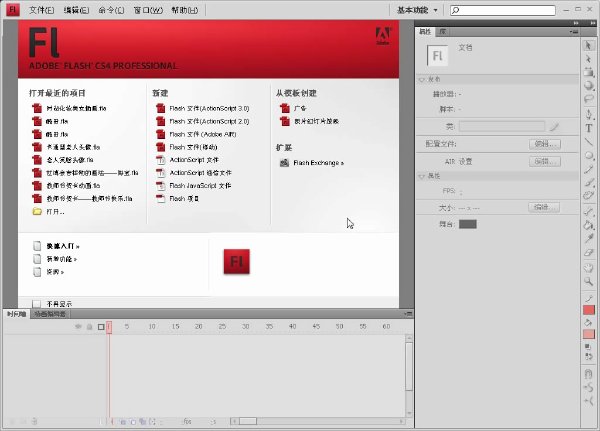This screenshot has width=600, height=431.
Task: Select the Pen tool
Action: (589, 114)
